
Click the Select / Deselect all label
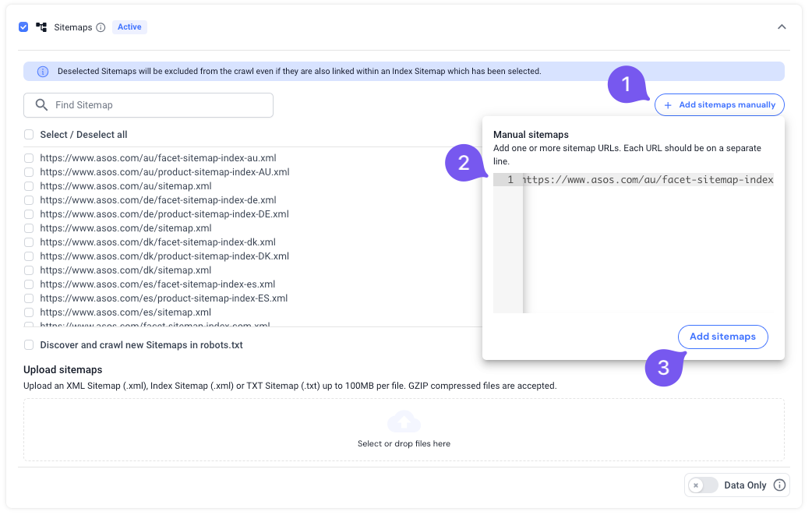[83, 135]
